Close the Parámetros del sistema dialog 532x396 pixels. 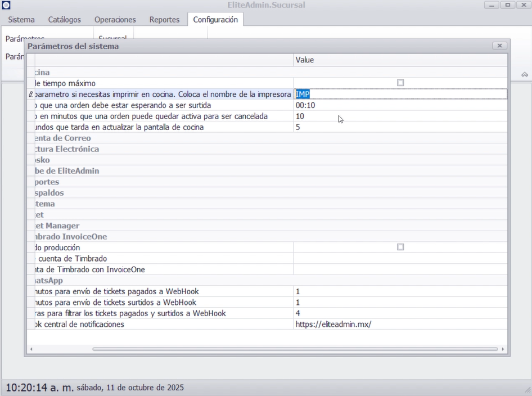pyautogui.click(x=499, y=46)
